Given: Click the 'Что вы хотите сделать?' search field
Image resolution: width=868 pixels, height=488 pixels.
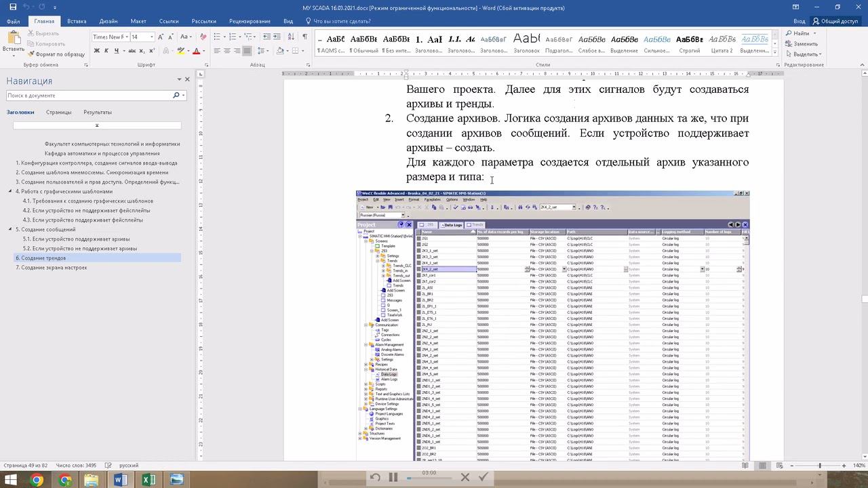Looking at the screenshot, I should pyautogui.click(x=342, y=21).
